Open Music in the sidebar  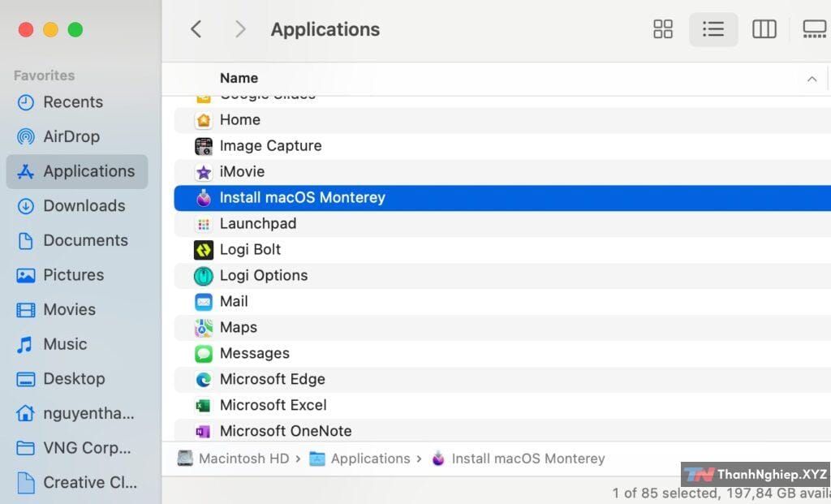(x=65, y=344)
